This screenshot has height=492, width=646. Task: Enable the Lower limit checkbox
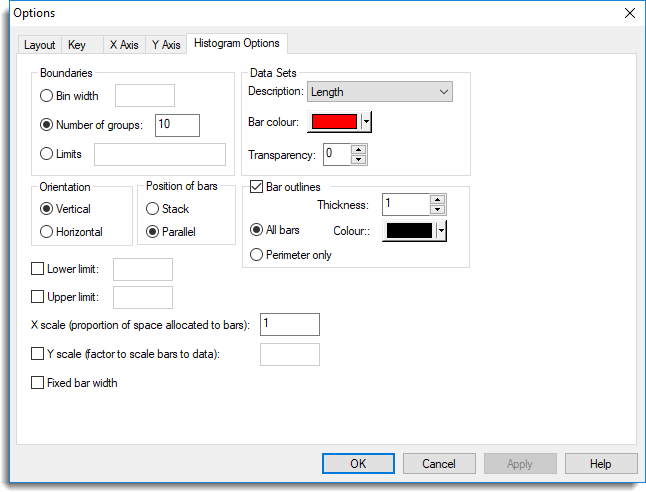point(38,269)
